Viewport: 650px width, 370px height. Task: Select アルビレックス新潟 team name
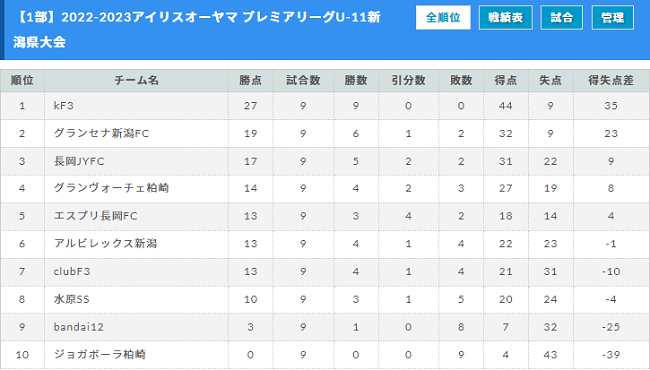105,244
